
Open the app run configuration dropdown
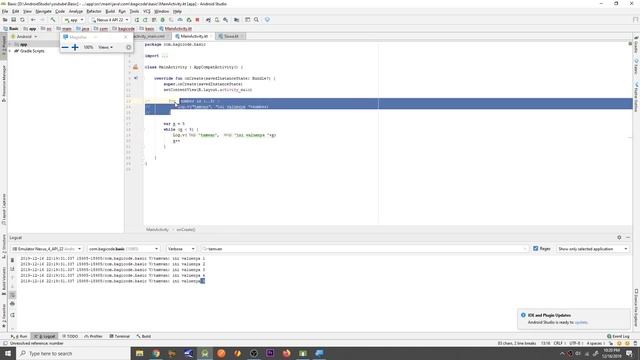click(x=73, y=20)
